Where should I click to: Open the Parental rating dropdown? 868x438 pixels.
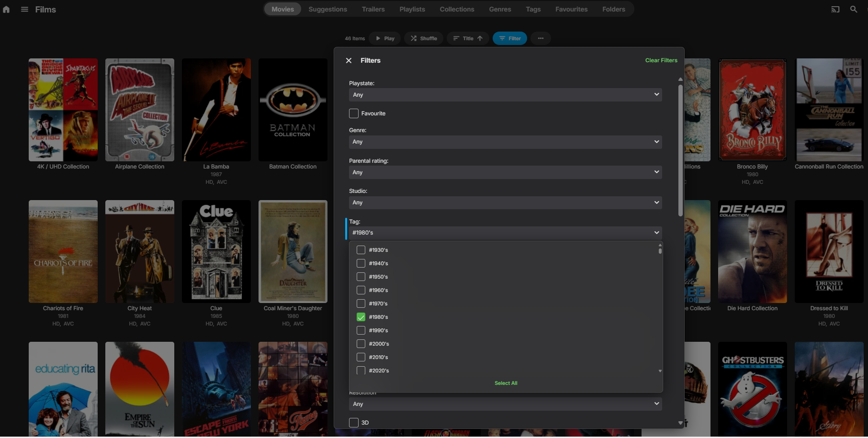[505, 172]
